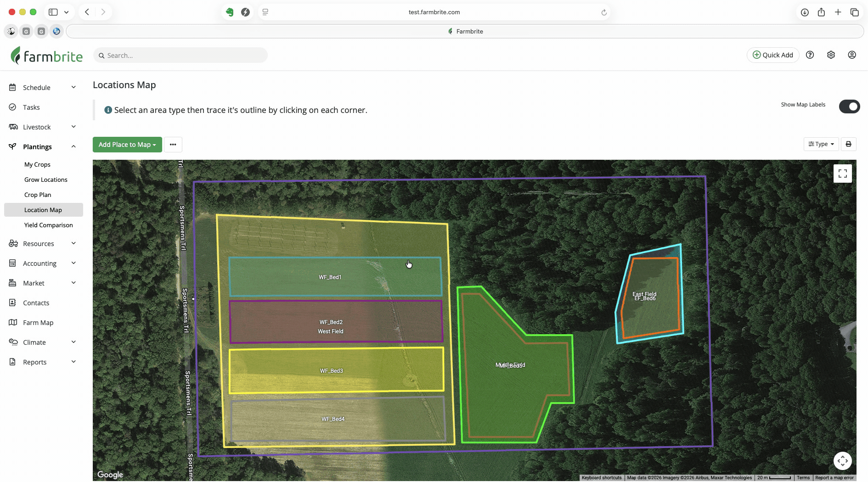The height and width of the screenshot is (482, 868).
Task: Expand the Schedule menu chevron
Action: pos(73,87)
